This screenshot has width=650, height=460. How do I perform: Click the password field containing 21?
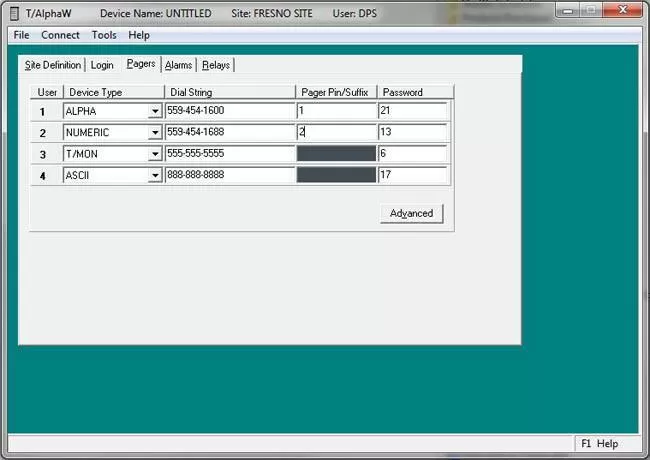coord(413,111)
